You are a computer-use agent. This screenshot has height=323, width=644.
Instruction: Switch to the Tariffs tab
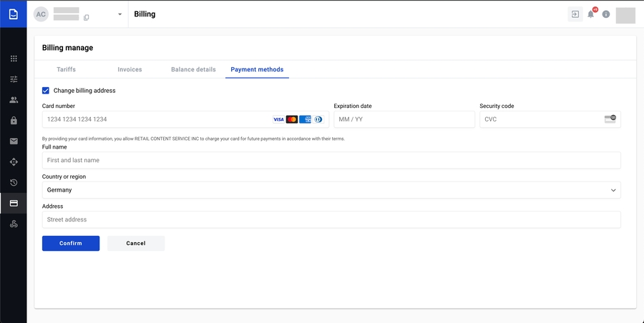coord(66,69)
